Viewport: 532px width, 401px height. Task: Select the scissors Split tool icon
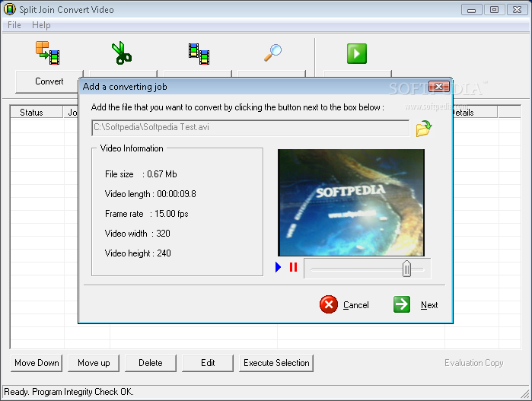pyautogui.click(x=122, y=53)
